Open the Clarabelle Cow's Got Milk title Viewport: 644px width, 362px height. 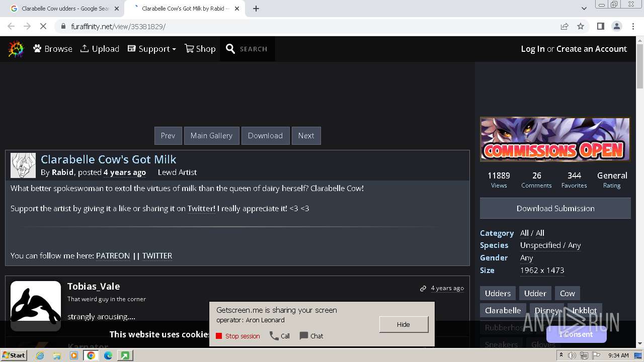[109, 159]
